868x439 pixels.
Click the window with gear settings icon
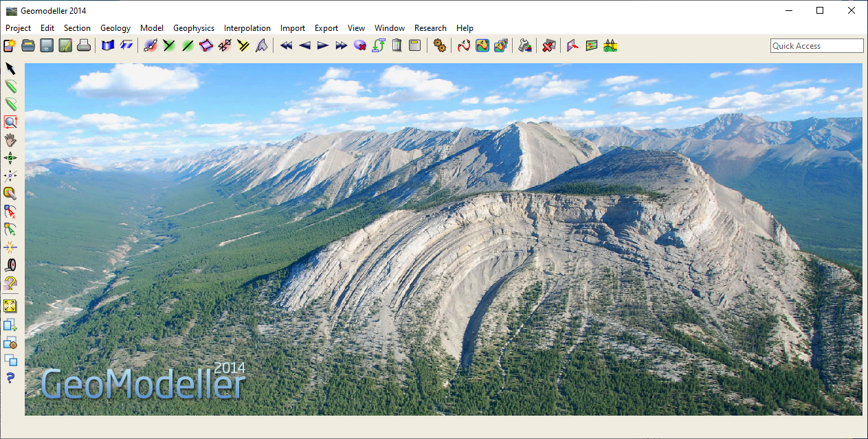[x=11, y=342]
